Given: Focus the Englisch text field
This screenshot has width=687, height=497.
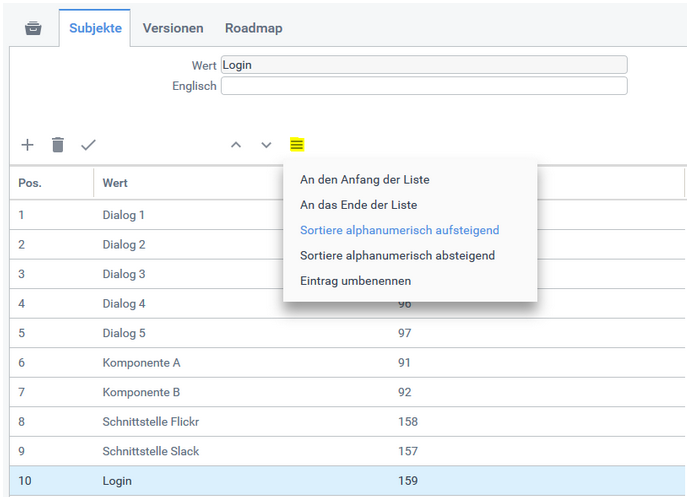Looking at the screenshot, I should click(x=424, y=86).
